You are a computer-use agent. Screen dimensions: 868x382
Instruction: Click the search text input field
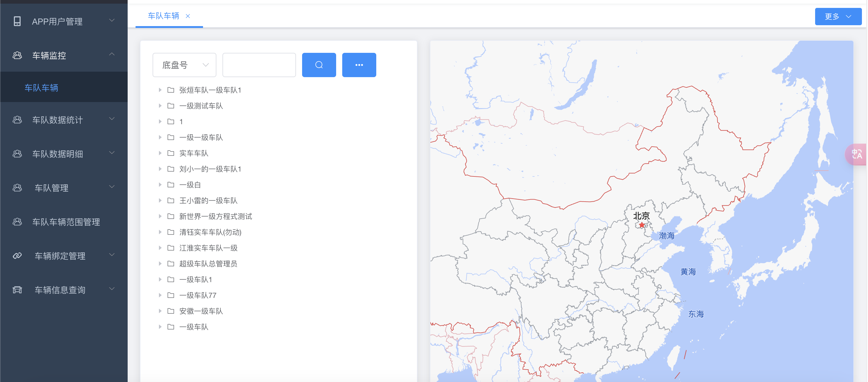tap(259, 65)
